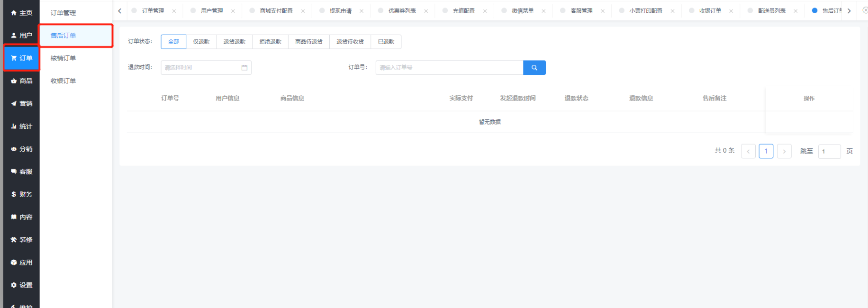This screenshot has width=868, height=308.
Task: Select the 退货退款 status filter
Action: [x=235, y=42]
